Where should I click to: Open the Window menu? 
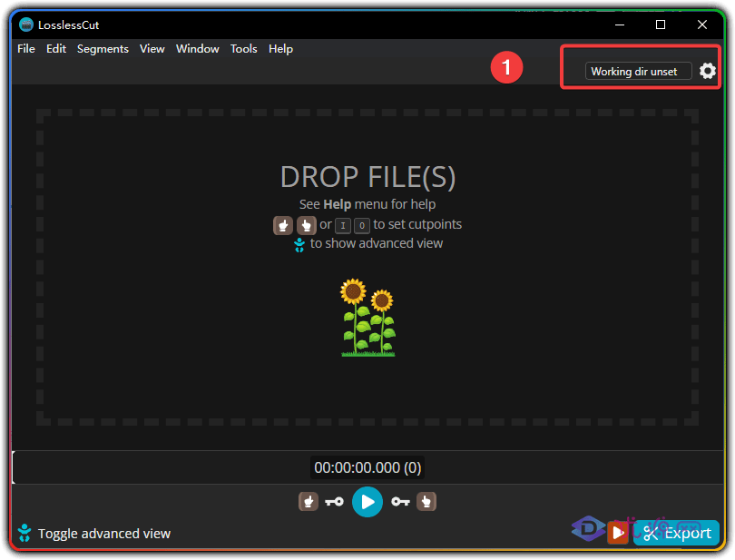pos(197,49)
